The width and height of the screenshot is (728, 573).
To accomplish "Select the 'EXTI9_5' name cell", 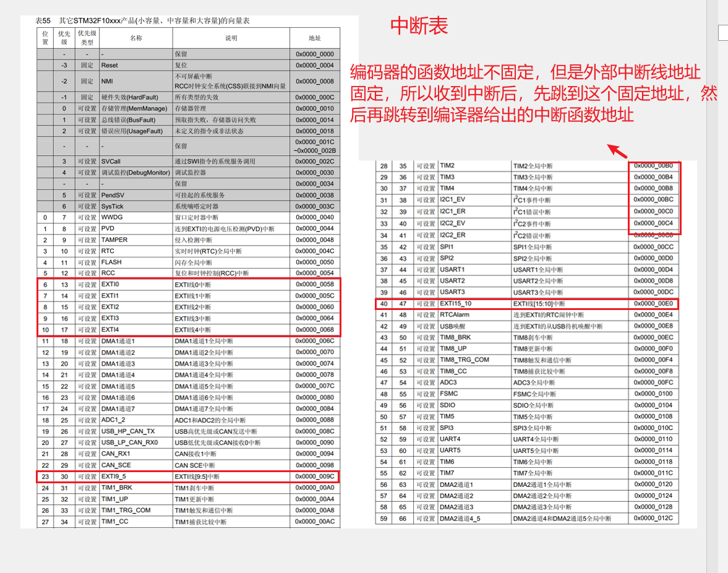I will pyautogui.click(x=136, y=476).
